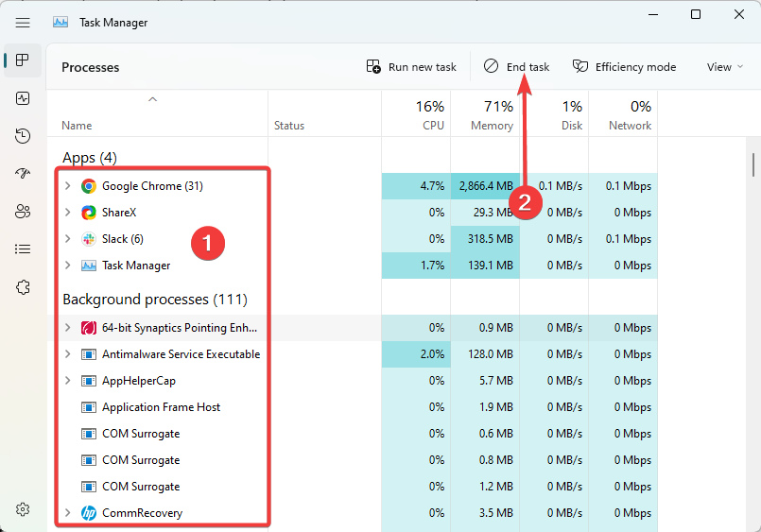Open Task Manager settings gear
Screen dimensions: 761x532
pos(23,509)
